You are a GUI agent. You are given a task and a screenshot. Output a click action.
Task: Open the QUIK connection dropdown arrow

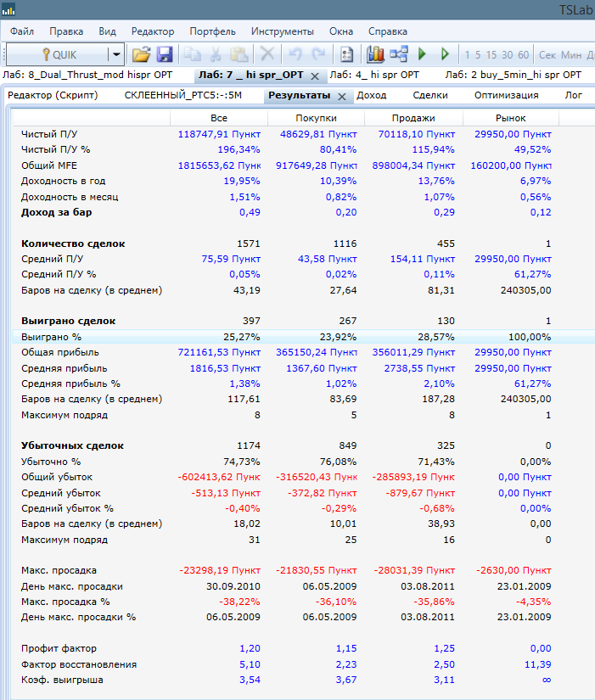click(116, 54)
